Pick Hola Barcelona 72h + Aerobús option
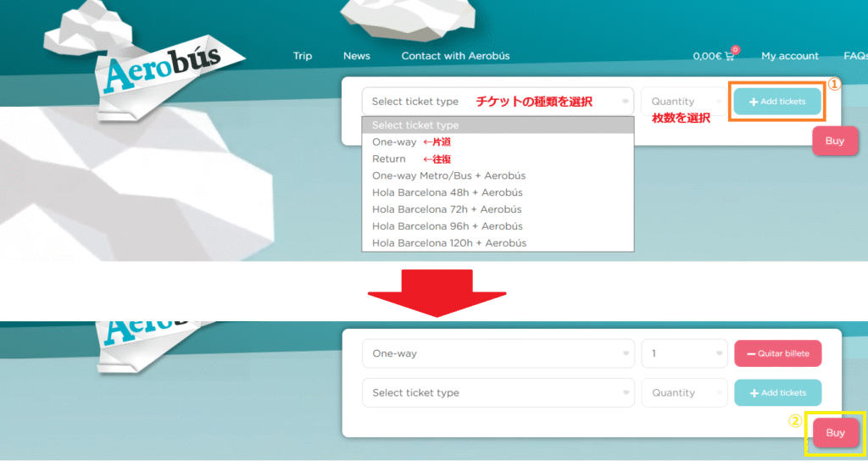The image size is (868, 461). coord(447,209)
